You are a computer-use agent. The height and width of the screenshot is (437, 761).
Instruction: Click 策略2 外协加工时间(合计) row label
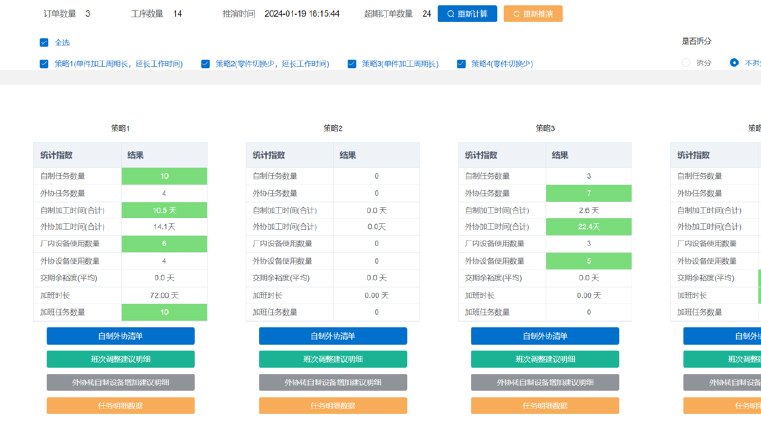tap(285, 227)
